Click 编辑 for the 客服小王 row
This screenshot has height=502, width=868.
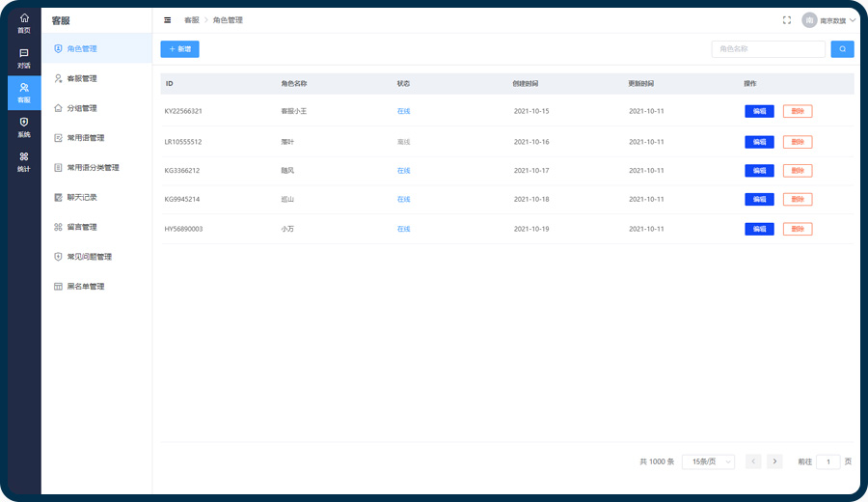pos(759,111)
